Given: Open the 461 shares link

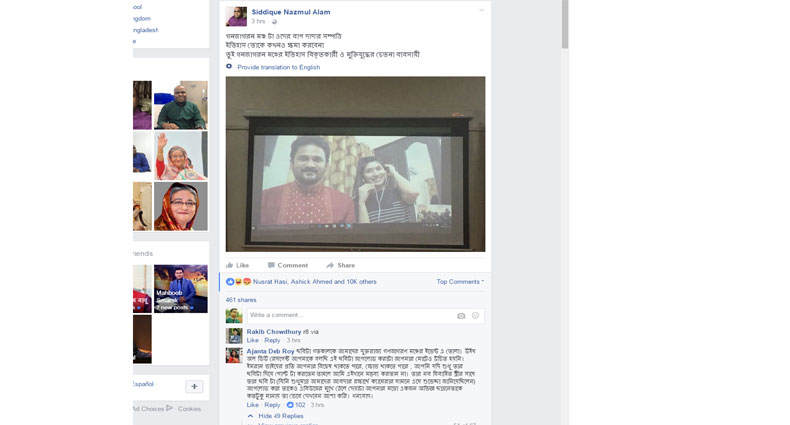Looking at the screenshot, I should tap(241, 299).
